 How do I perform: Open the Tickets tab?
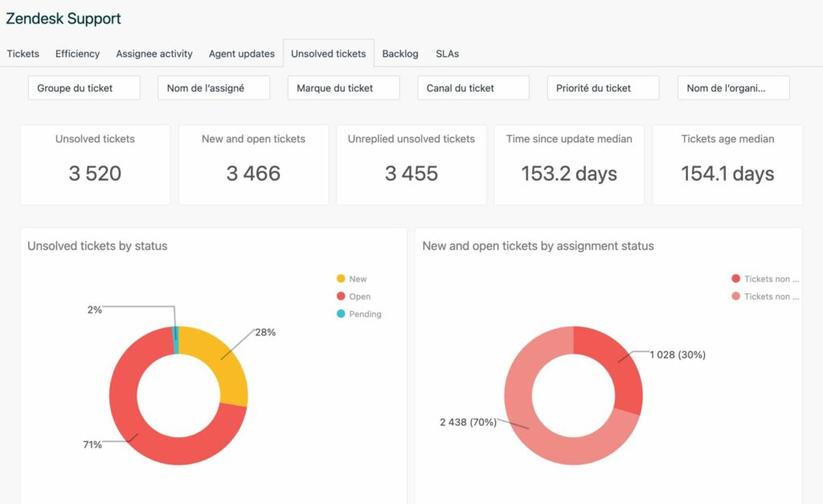tap(23, 54)
